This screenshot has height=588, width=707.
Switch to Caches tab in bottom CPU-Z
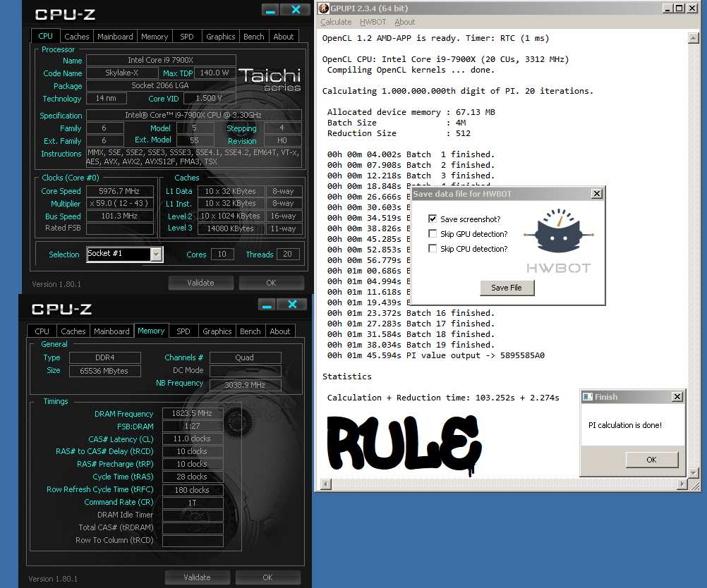73,331
